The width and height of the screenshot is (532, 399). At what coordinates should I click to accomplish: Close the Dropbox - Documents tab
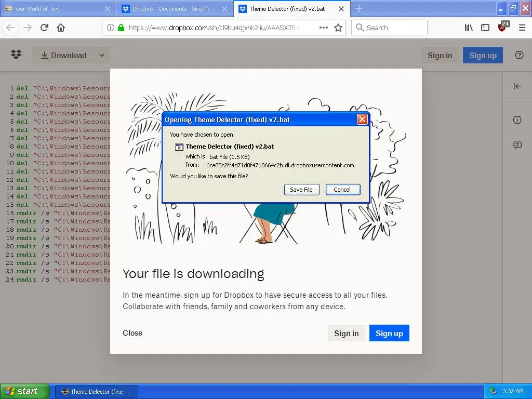224,9
